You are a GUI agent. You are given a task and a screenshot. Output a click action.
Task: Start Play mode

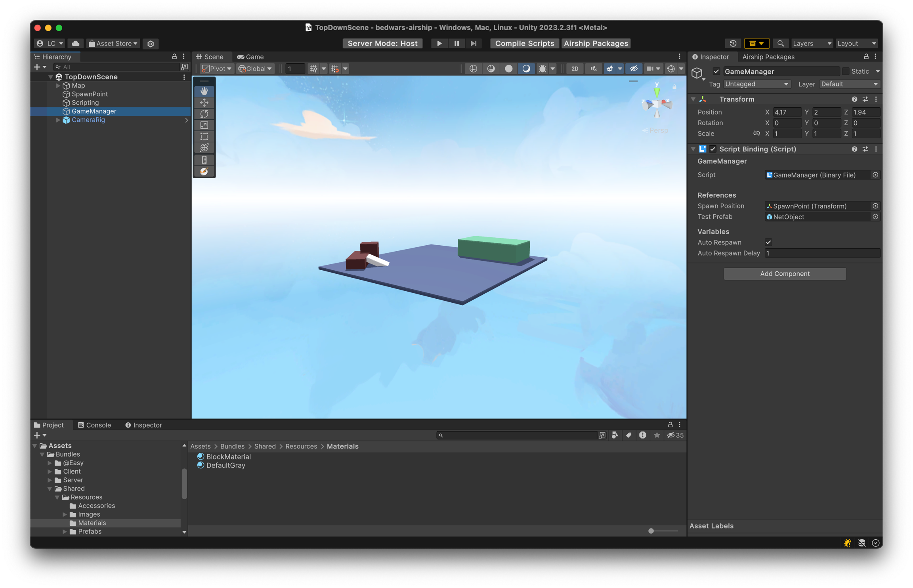439,43
